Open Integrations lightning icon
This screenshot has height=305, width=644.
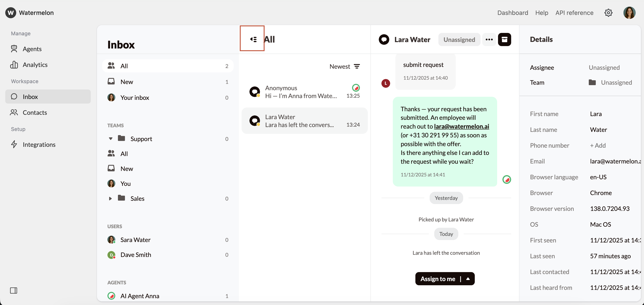14,144
